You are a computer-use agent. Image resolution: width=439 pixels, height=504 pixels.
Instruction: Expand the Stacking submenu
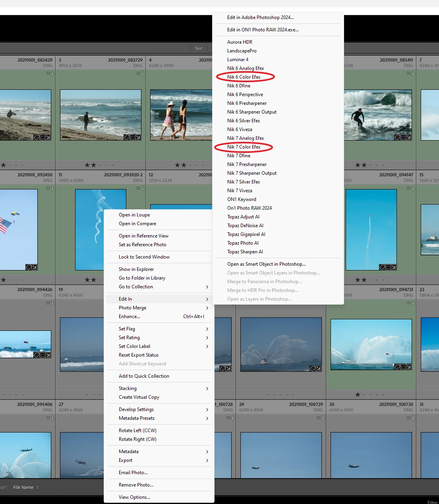click(x=159, y=388)
